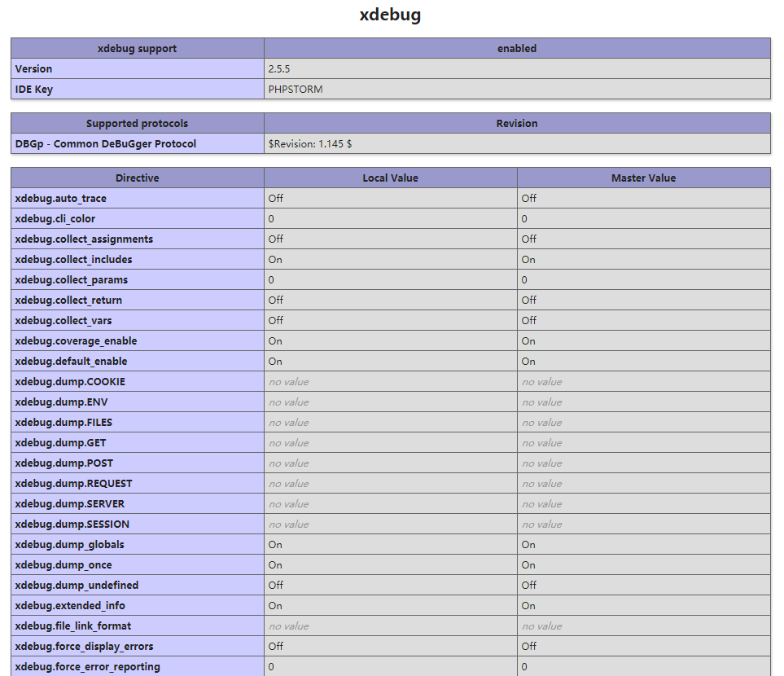Select the xdebug.force_error_reporting directive name
This screenshot has width=784, height=676.
pos(87,667)
